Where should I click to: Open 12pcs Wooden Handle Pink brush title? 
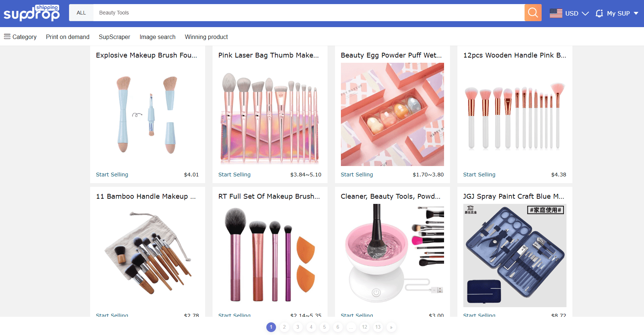(x=515, y=55)
